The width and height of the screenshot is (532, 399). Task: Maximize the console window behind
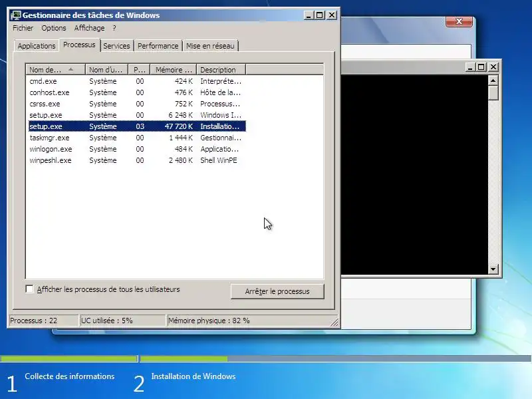click(481, 67)
